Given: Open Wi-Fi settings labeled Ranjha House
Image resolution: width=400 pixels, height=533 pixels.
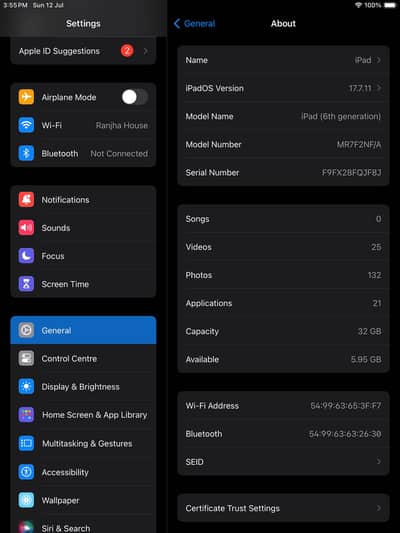Looking at the screenshot, I should (x=83, y=125).
